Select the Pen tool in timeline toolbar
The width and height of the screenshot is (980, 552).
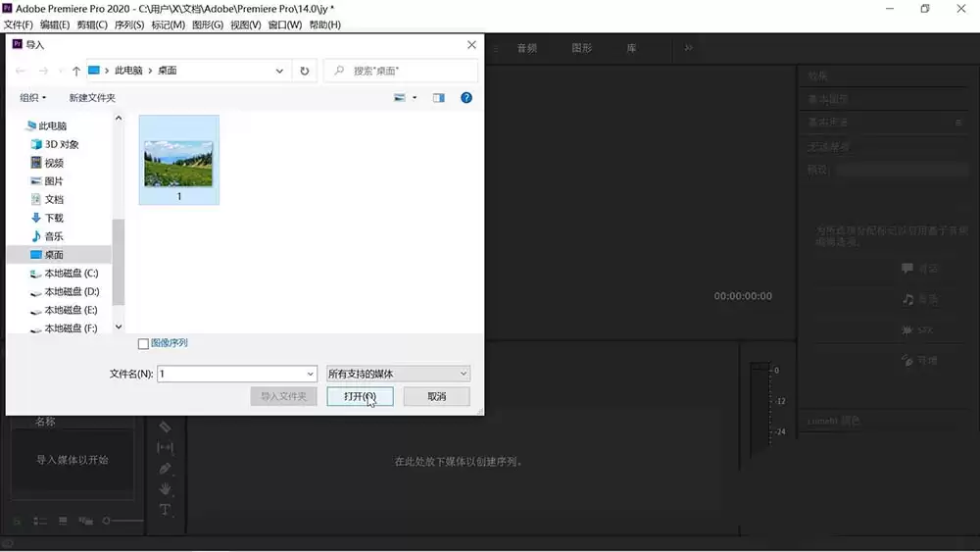165,469
